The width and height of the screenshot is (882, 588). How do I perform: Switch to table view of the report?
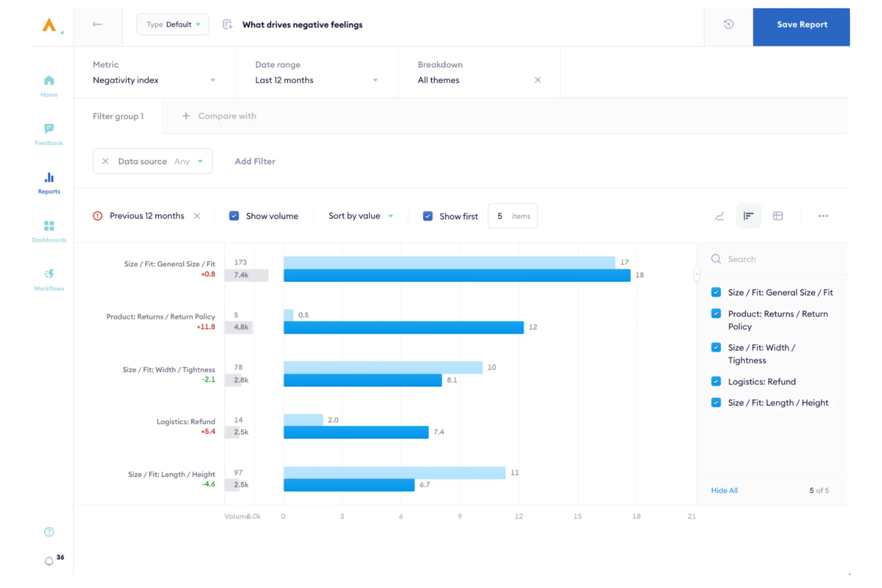coord(778,216)
